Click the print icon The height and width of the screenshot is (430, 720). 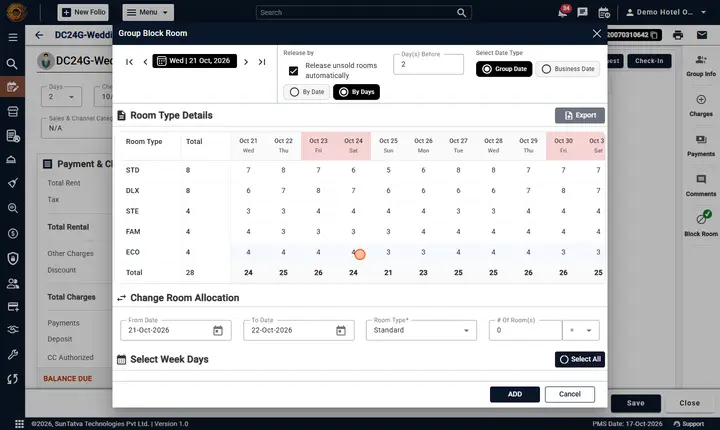point(678,35)
